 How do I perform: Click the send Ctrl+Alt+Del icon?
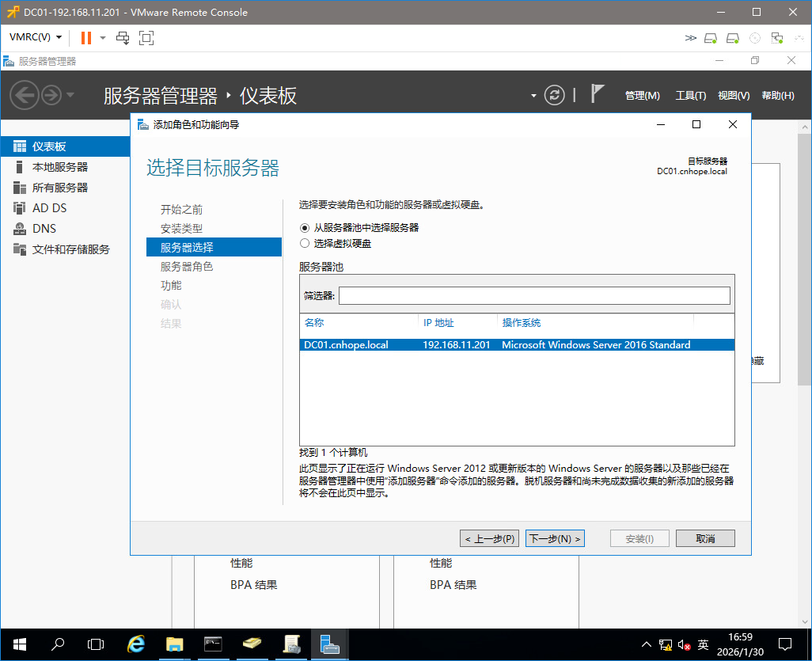pyautogui.click(x=123, y=38)
